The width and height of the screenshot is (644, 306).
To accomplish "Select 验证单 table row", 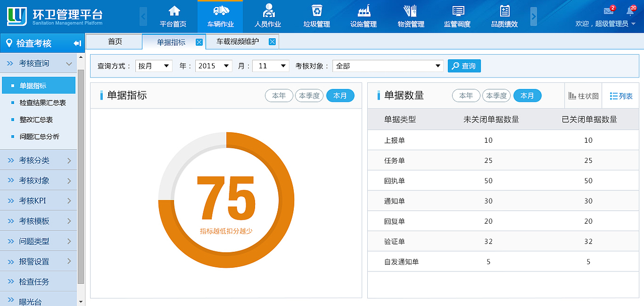I will (503, 241).
